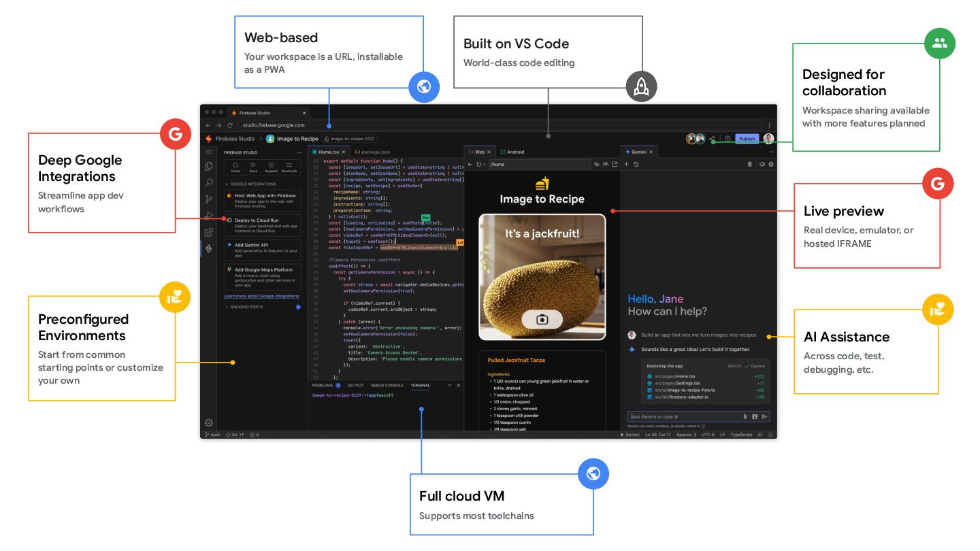This screenshot has width=980, height=551.
Task: Open the Problems tab in bottom panel
Action: [x=325, y=386]
